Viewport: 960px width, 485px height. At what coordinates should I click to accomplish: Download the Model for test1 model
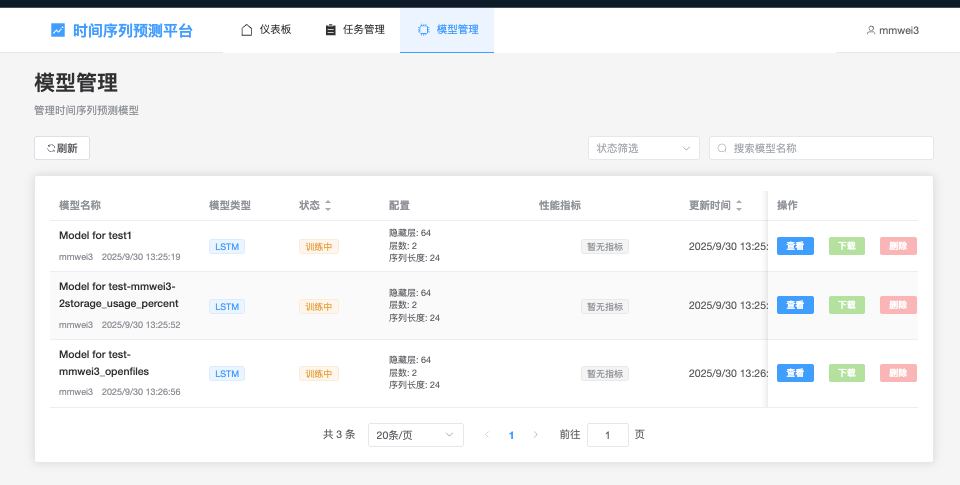(x=847, y=246)
